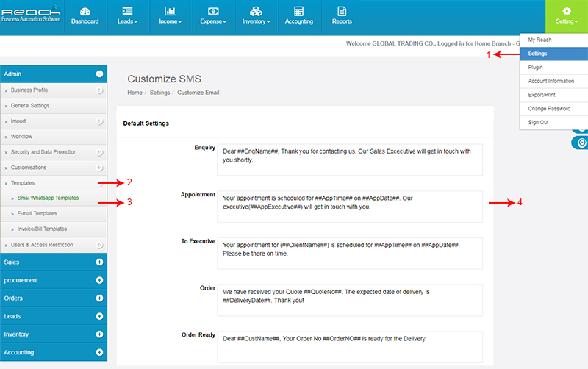Go to Settings via the breadcrumb
This screenshot has width=588, height=369.
coord(159,93)
